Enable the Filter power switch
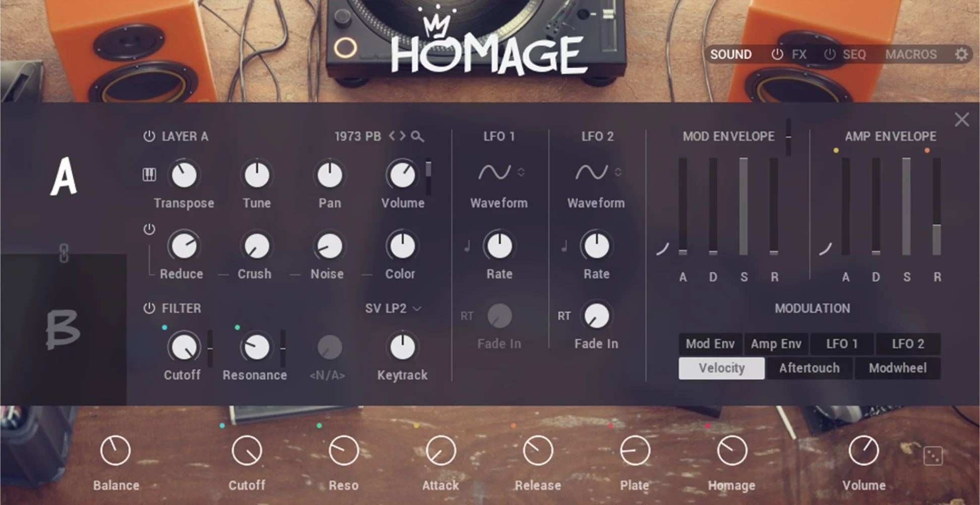Image resolution: width=980 pixels, height=505 pixels. (149, 308)
